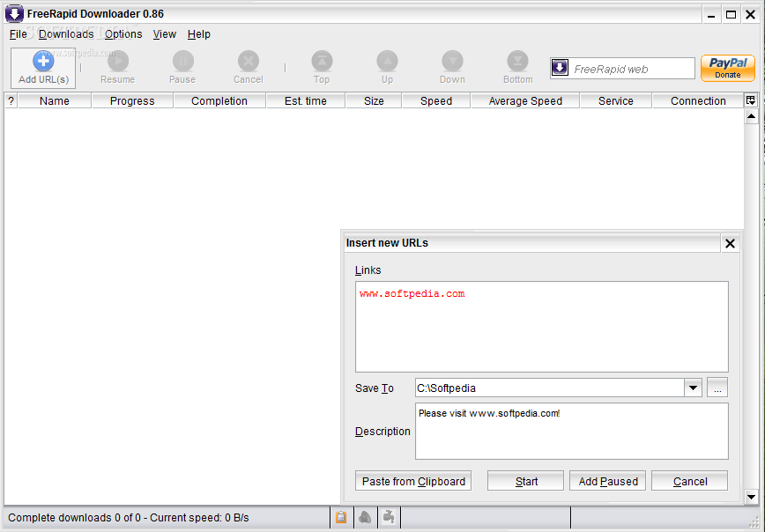Screen dimensions: 765x532
Task: Open the View menu
Action: click(165, 34)
